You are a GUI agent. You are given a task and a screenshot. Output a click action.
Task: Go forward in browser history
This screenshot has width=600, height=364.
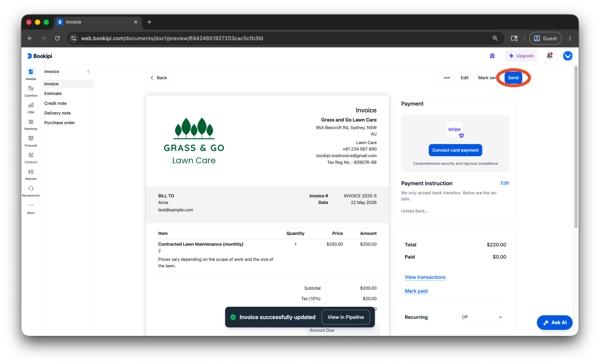(x=44, y=38)
